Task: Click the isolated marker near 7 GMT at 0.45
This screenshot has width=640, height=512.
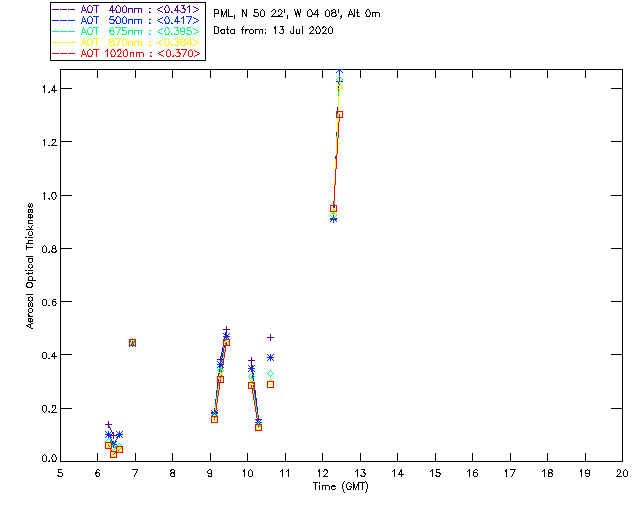Action: coord(132,343)
